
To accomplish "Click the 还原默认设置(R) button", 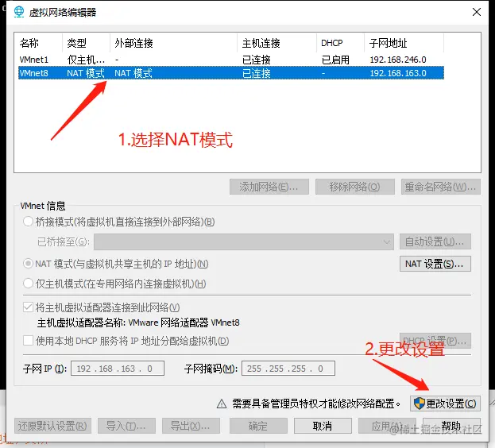I will click(52, 426).
